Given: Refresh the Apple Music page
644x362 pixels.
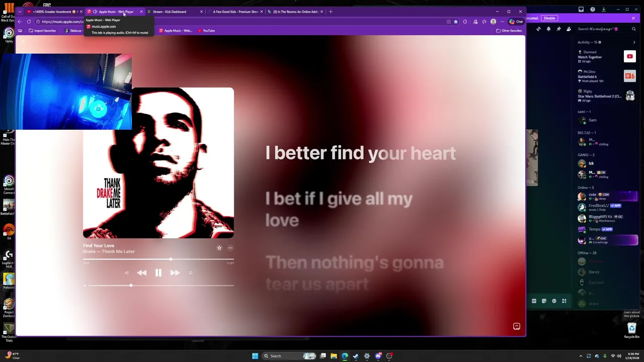Looking at the screenshot, I should [x=29, y=22].
